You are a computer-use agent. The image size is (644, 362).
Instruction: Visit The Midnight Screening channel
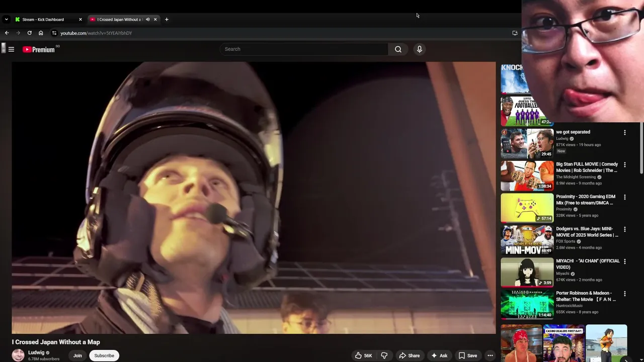[576, 177]
